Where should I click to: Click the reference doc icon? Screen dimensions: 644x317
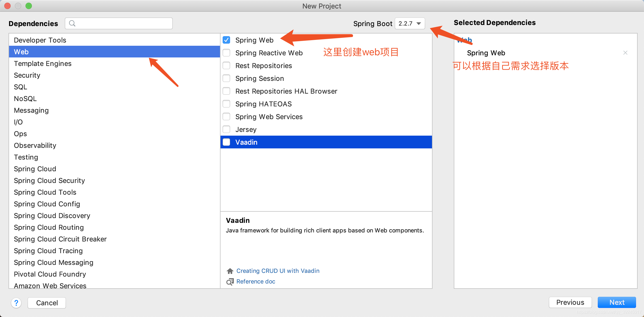tap(230, 282)
